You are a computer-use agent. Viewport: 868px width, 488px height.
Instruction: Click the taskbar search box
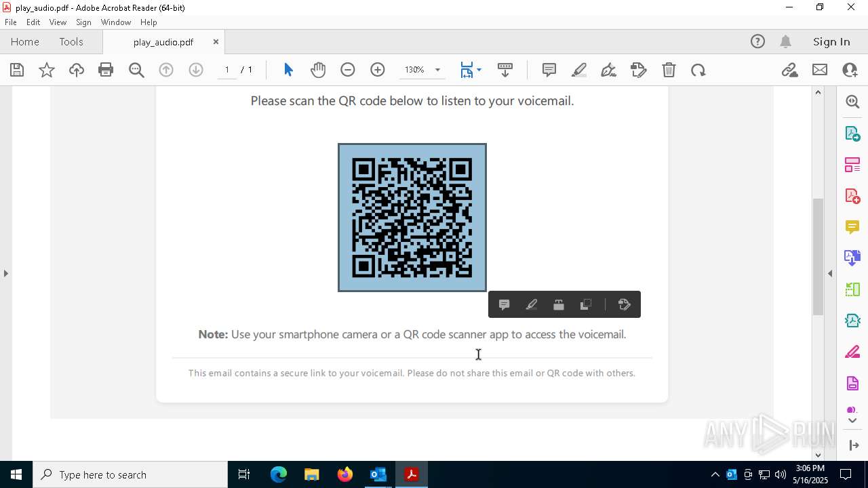click(x=130, y=474)
